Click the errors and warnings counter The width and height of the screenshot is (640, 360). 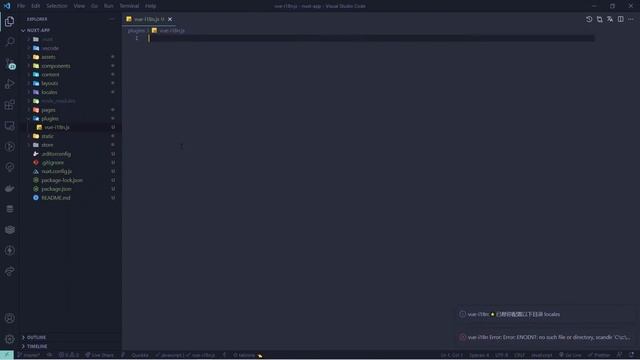[69, 355]
